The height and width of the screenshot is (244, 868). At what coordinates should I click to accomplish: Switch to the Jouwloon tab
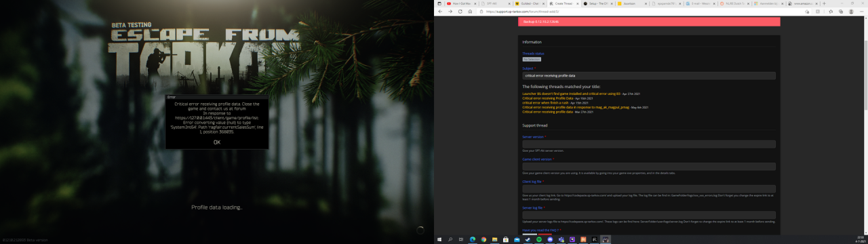click(632, 3)
